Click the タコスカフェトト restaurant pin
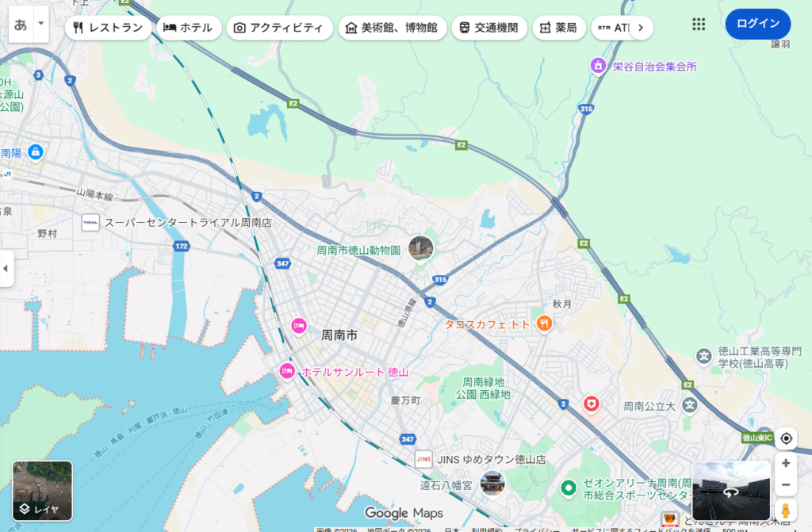 [x=544, y=323]
